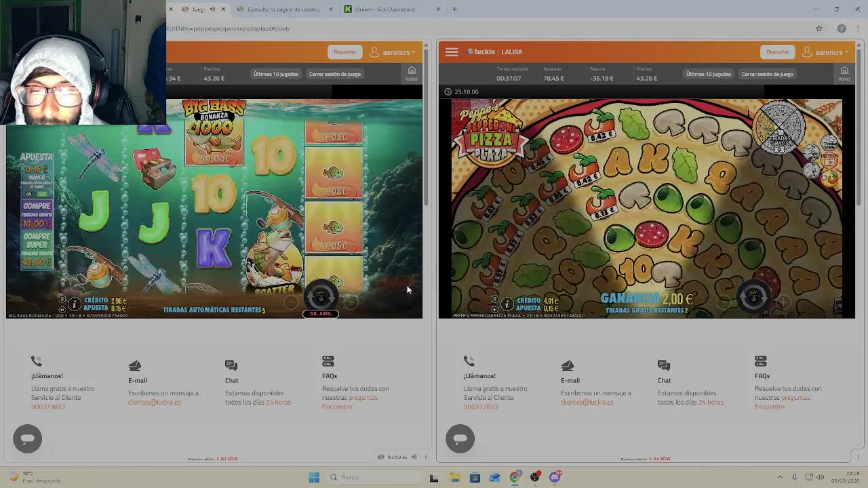Expand aaroncrs account dropdown in the left window

point(393,52)
